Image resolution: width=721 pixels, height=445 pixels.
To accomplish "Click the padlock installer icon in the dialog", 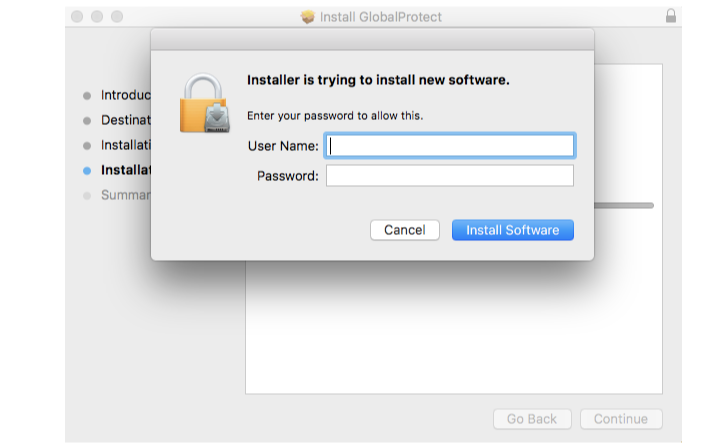I will (x=204, y=103).
